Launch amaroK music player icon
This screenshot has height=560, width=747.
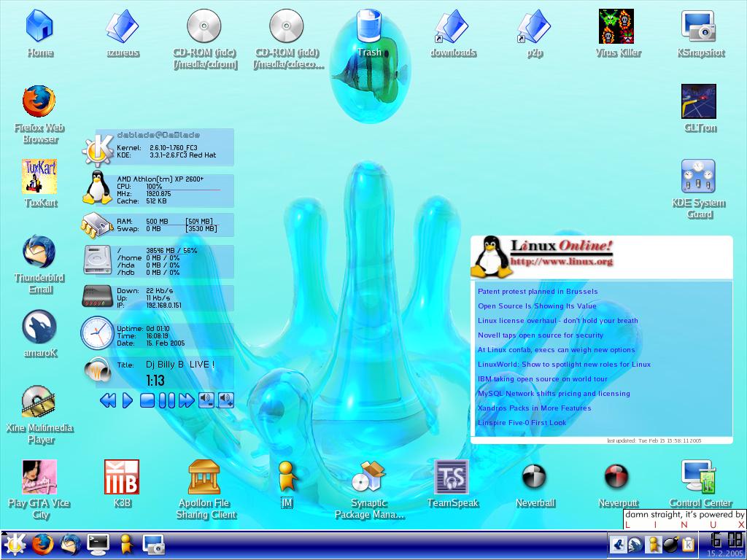click(x=39, y=327)
